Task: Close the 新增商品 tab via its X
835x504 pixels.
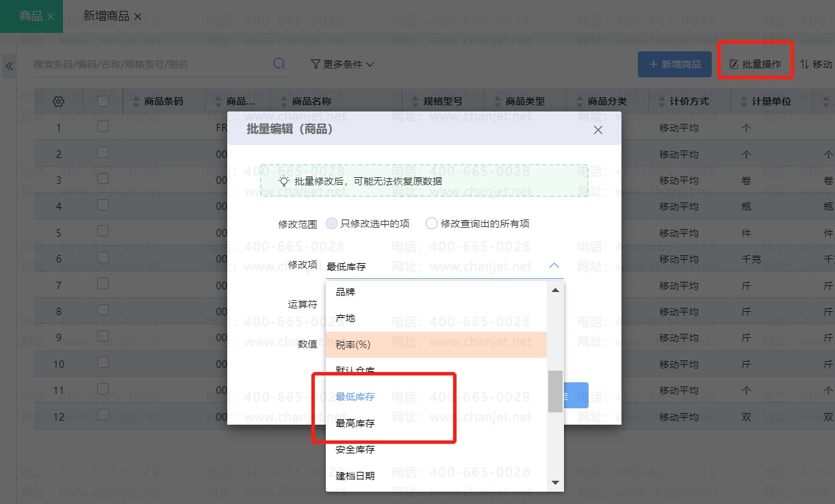Action: (x=138, y=16)
